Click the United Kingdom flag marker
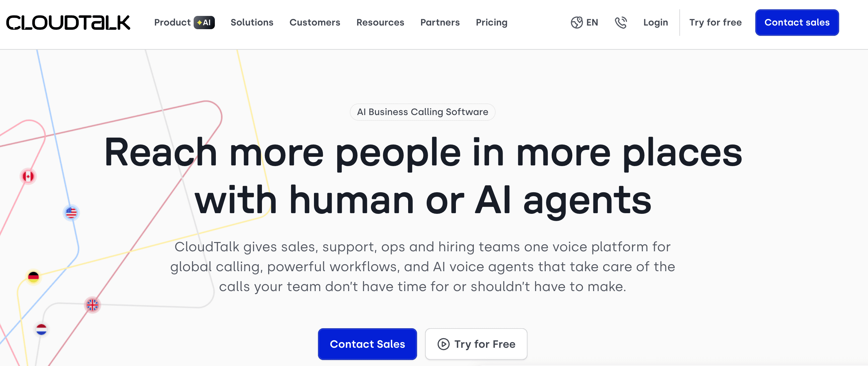 coord(92,305)
